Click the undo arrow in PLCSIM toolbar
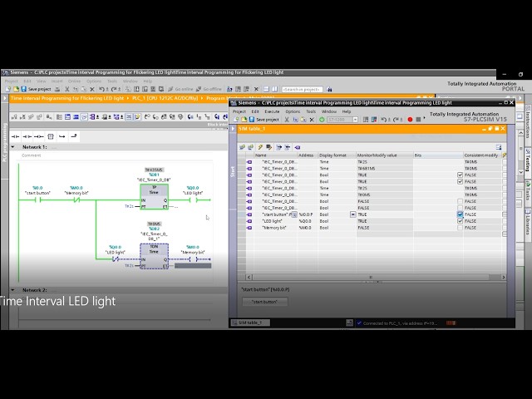The image size is (532, 399). click(x=384, y=120)
